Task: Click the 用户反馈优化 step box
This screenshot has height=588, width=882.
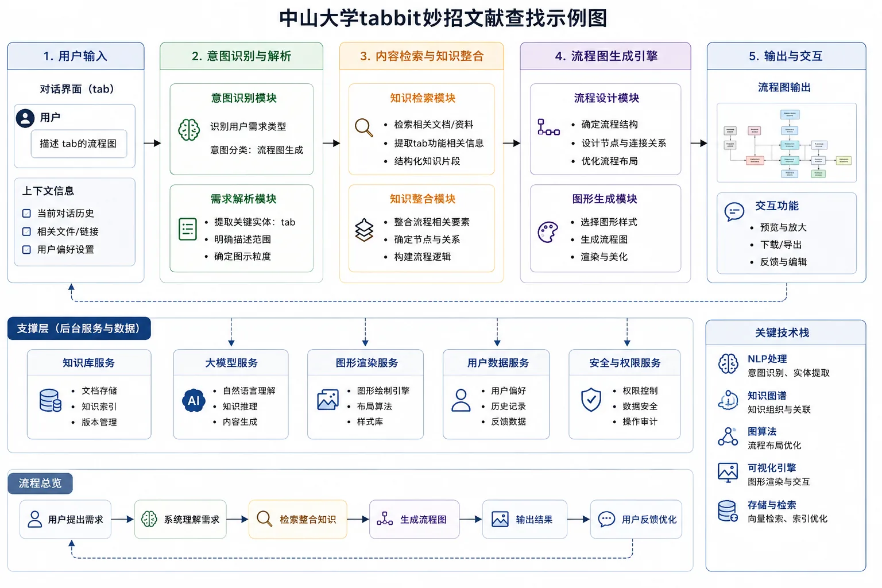Action: 636,519
